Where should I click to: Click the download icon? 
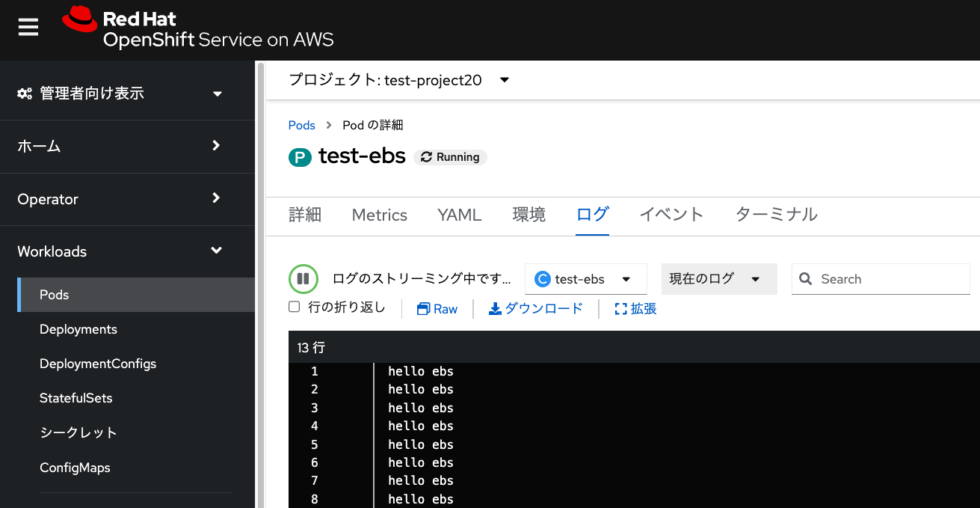pyautogui.click(x=495, y=309)
